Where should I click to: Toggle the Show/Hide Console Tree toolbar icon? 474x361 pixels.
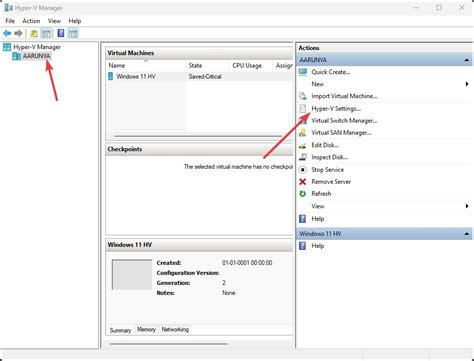(47, 33)
